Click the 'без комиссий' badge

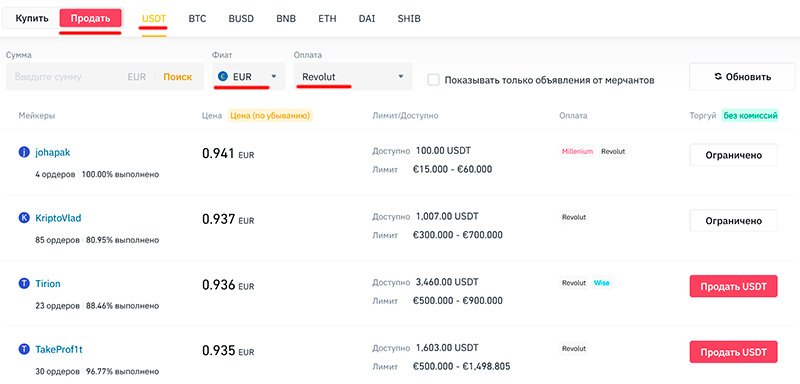coord(750,116)
